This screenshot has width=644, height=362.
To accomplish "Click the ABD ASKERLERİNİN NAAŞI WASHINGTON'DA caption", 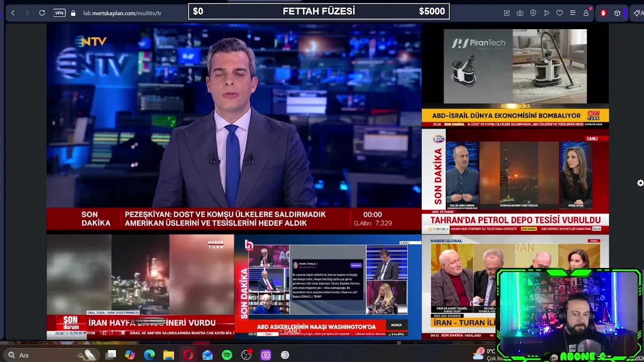I will (316, 327).
